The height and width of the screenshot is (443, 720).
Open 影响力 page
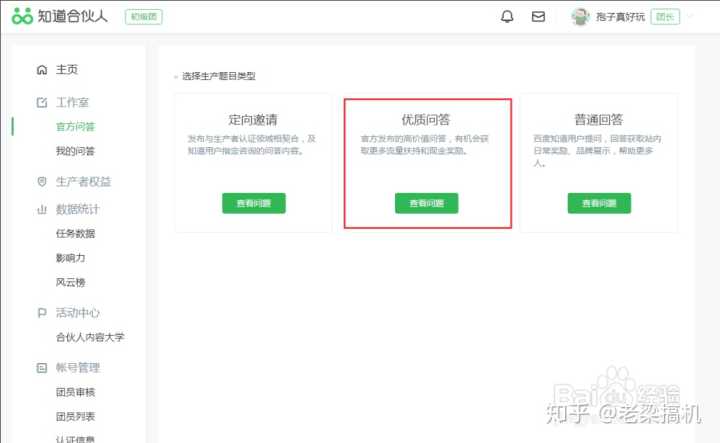coord(70,258)
